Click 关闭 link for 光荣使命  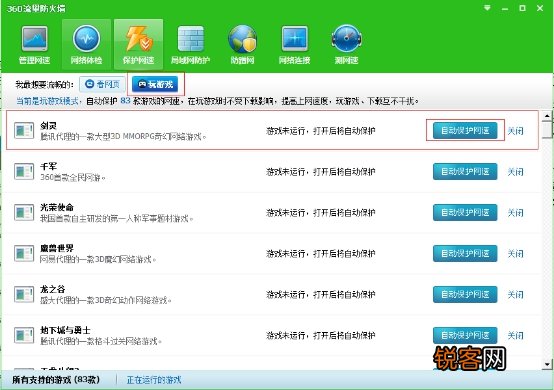click(515, 213)
